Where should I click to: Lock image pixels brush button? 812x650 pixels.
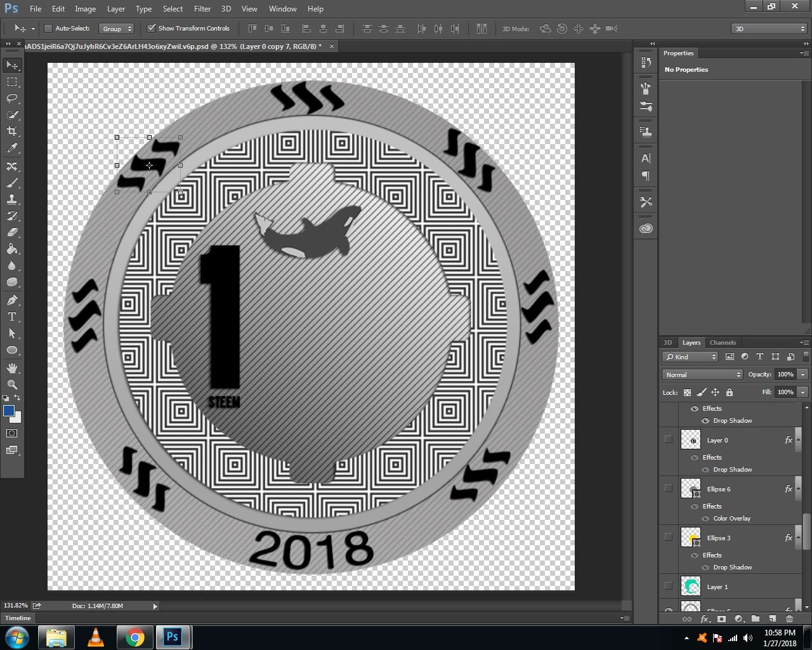(x=701, y=392)
